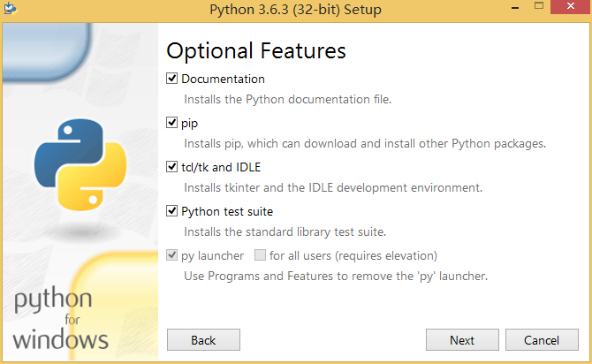Click the 'Optional Features' heading
This screenshot has height=364, width=592.
point(256,51)
